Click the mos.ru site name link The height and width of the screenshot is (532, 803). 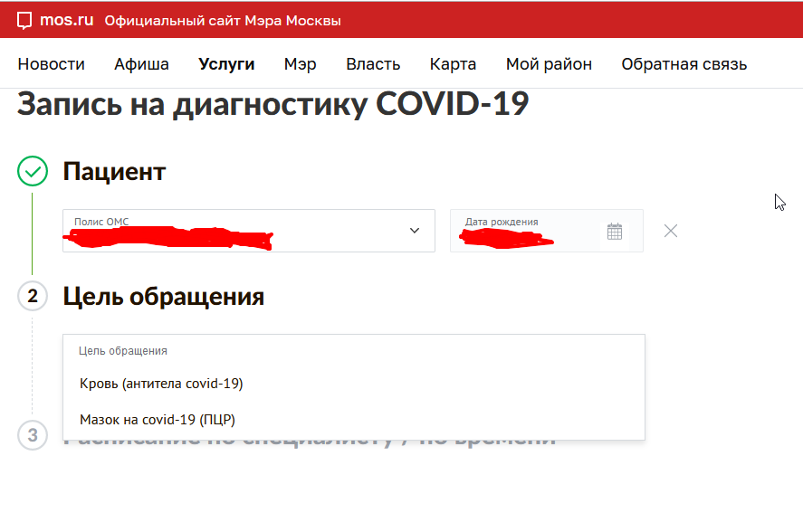67,20
